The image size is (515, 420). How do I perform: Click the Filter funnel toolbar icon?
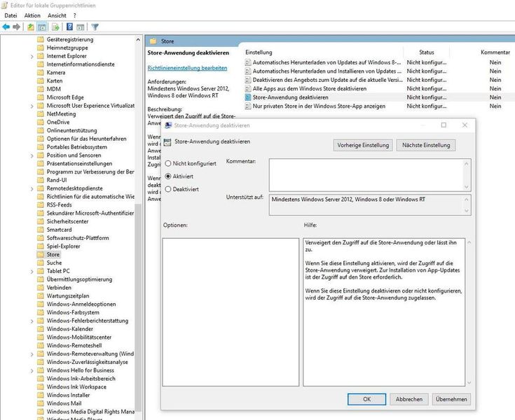[x=95, y=27]
